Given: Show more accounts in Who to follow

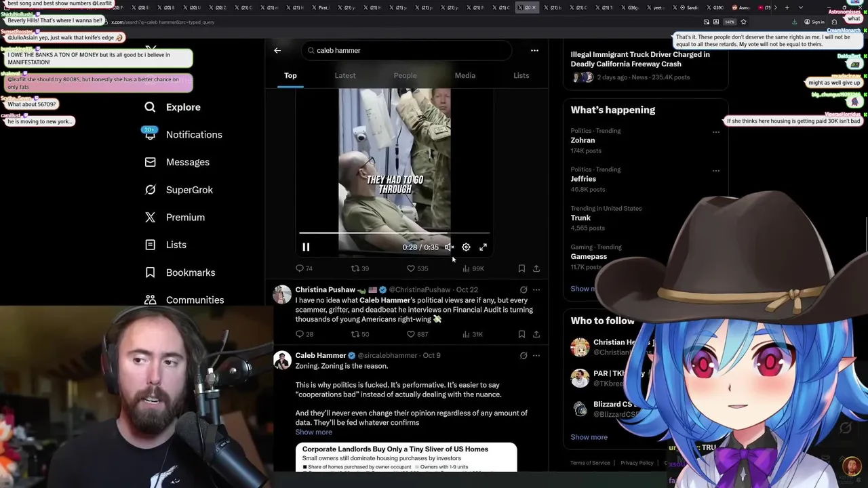Looking at the screenshot, I should coord(589,437).
